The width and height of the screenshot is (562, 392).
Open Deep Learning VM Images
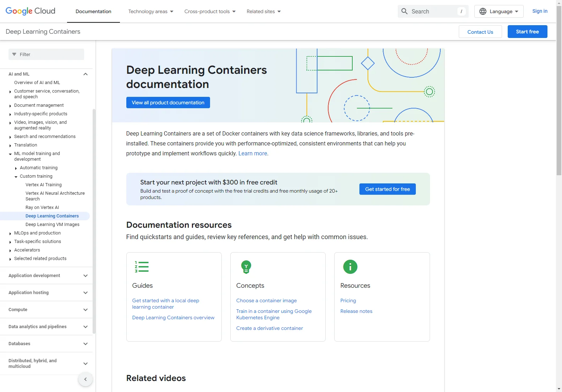click(x=53, y=225)
